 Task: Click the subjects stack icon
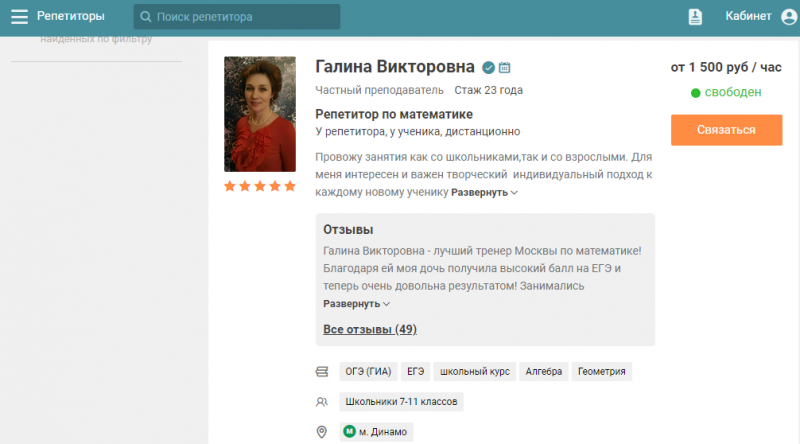coord(322,372)
